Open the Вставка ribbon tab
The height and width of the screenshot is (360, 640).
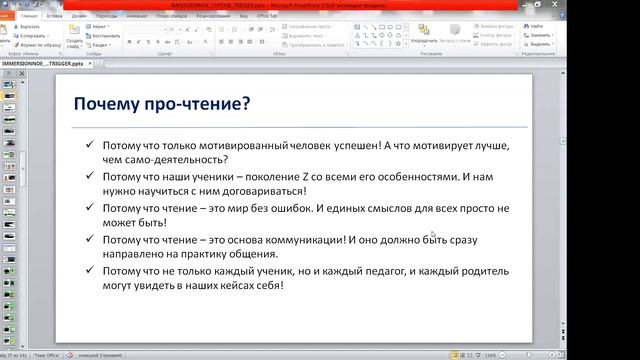54,16
